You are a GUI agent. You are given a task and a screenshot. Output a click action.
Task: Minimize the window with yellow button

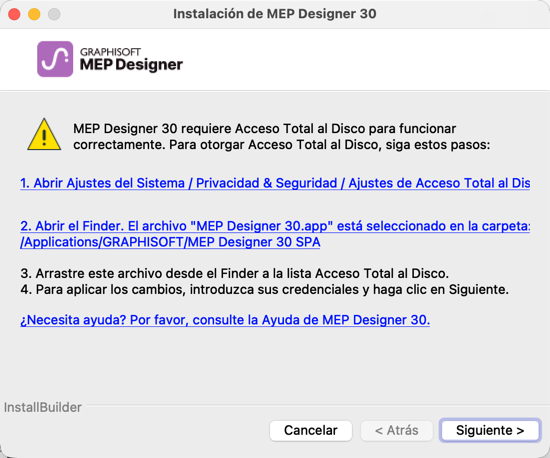coord(34,14)
